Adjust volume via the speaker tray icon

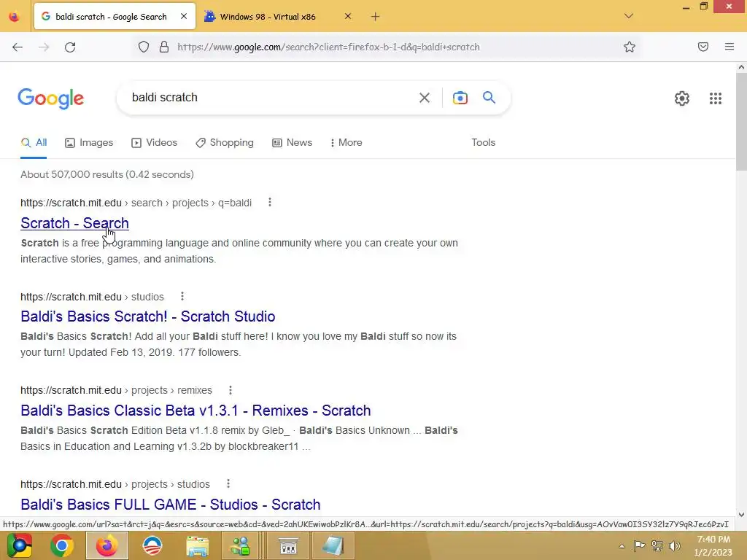point(674,545)
